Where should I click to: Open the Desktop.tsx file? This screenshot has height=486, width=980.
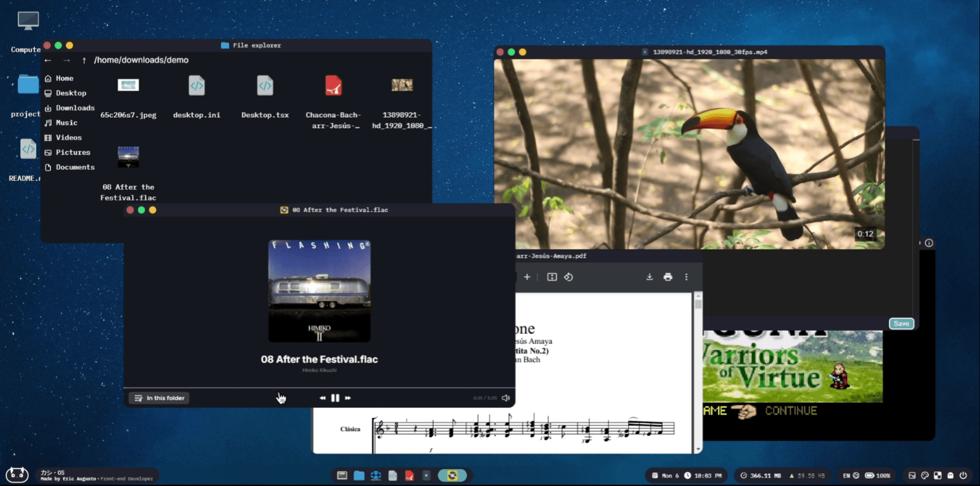(265, 86)
